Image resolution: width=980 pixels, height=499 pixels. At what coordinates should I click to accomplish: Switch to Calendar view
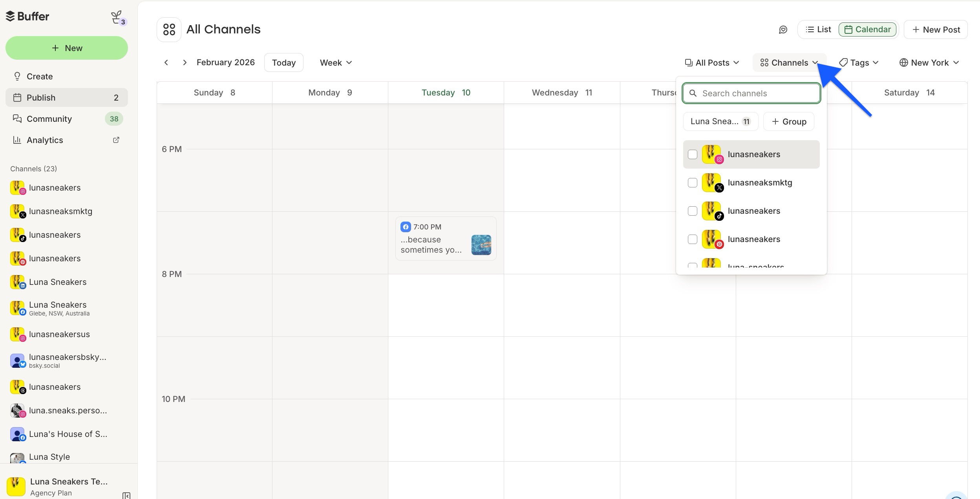coord(867,29)
